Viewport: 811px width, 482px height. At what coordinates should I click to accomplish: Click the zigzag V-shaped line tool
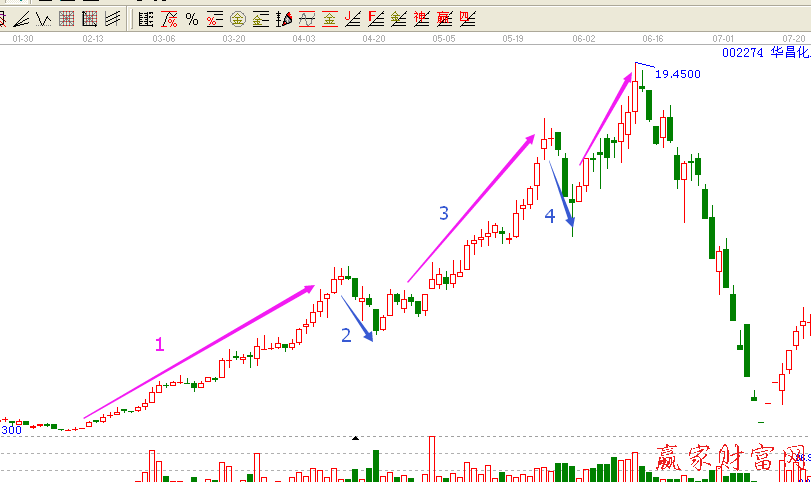coord(43,18)
